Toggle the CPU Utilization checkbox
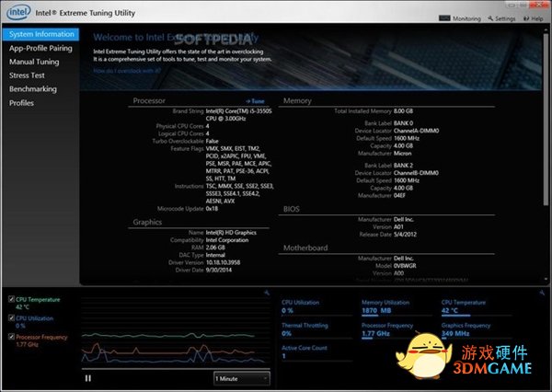The image size is (552, 392). (x=12, y=317)
